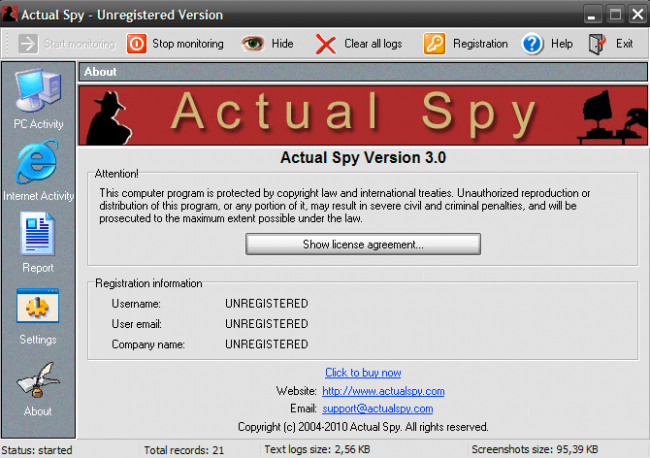Screen dimensions: 650x458
Task: Click the Company name UNREGISTERED value
Action: tap(267, 344)
